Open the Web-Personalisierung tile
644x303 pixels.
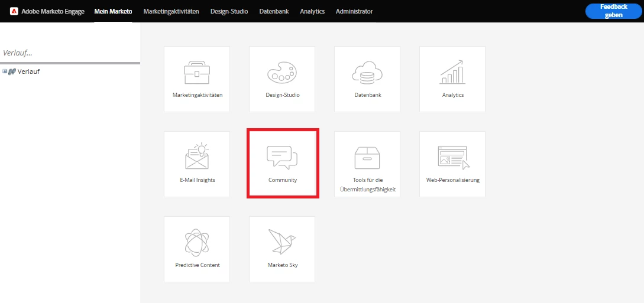(x=452, y=164)
